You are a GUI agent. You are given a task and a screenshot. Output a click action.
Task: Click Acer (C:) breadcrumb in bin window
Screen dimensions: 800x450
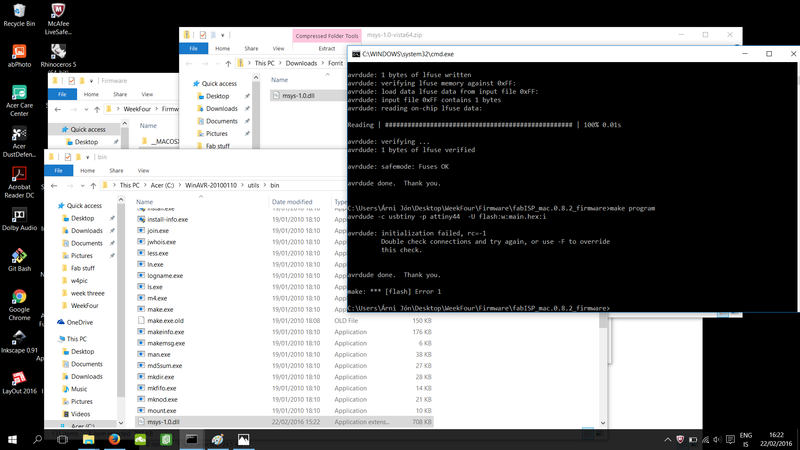(x=162, y=185)
